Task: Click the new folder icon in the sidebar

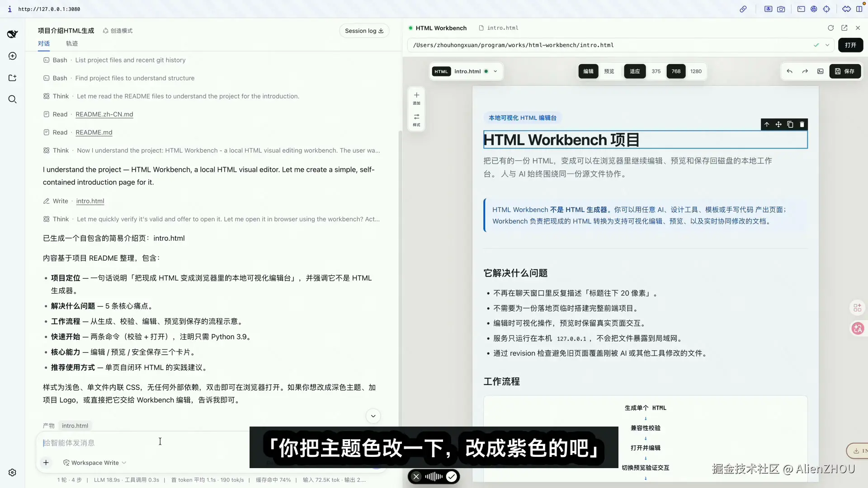Action: [13, 78]
